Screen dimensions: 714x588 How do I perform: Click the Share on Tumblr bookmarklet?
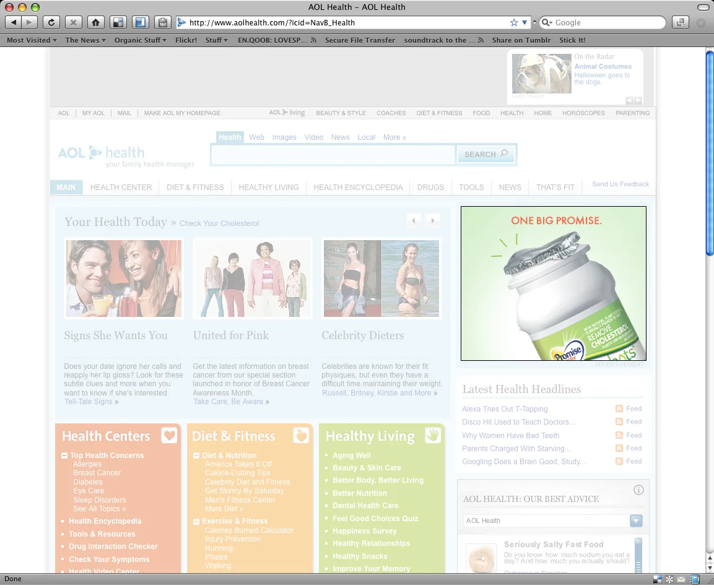(x=521, y=40)
